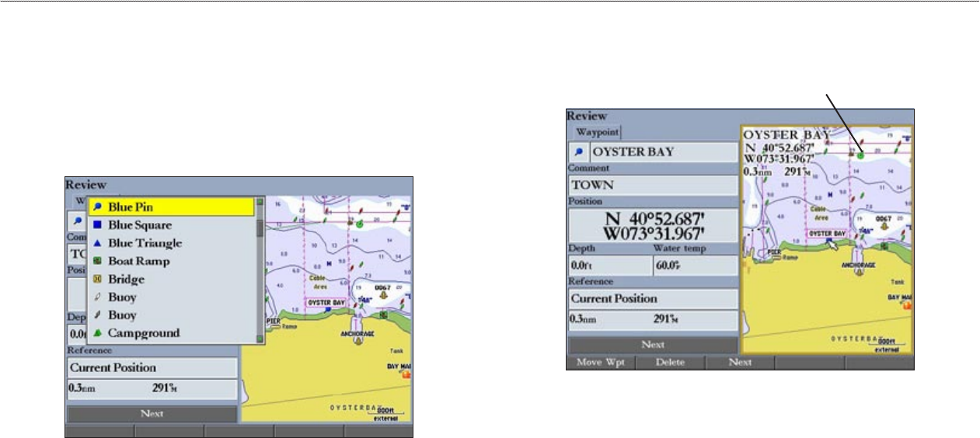Click the Delete softkey
Screen dimensions: 980x438
(670, 362)
